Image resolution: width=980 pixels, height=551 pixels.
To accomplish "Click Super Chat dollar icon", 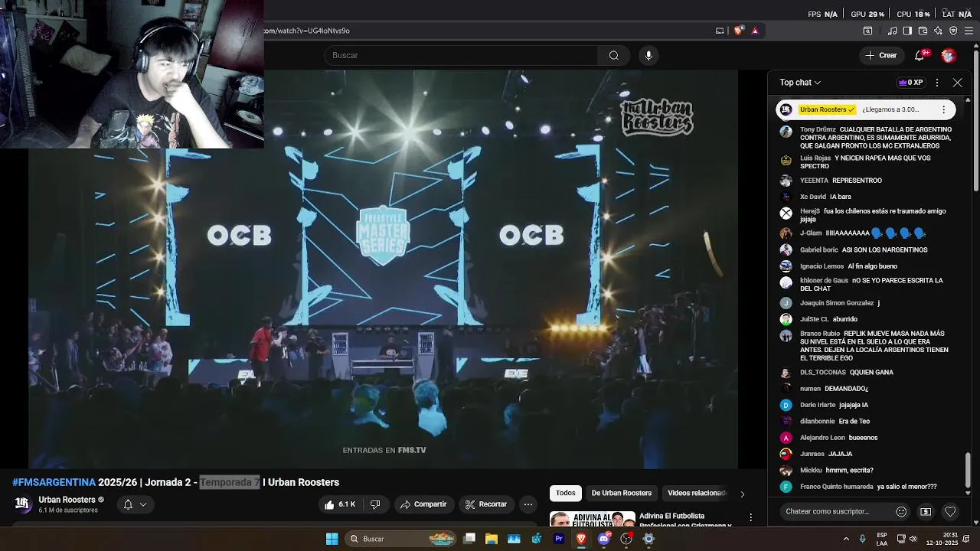I will 926,511.
